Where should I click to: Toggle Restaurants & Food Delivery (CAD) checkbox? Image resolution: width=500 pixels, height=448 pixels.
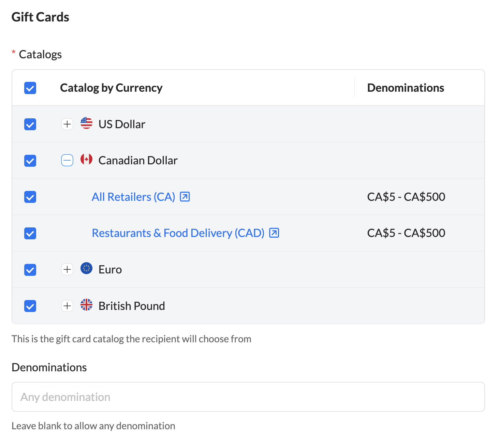pyautogui.click(x=30, y=234)
